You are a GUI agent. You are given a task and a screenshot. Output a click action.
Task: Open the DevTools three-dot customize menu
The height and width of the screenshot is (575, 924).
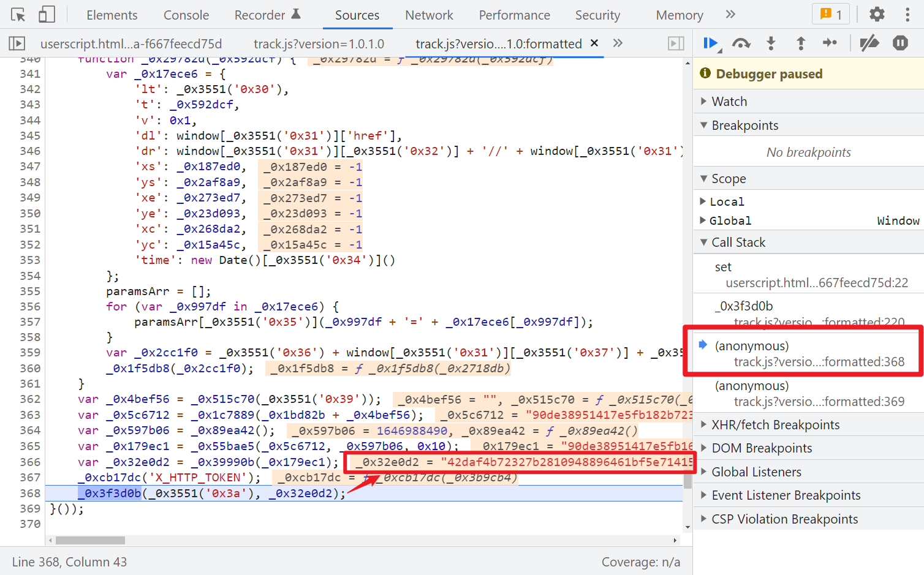point(907,14)
